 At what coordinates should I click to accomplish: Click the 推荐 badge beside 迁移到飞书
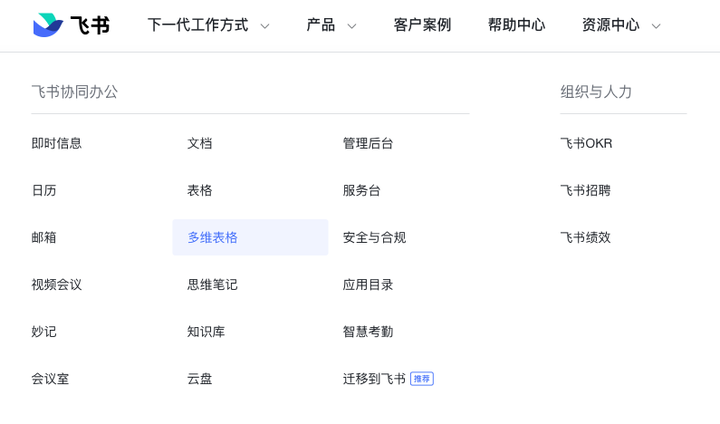pyautogui.click(x=422, y=379)
